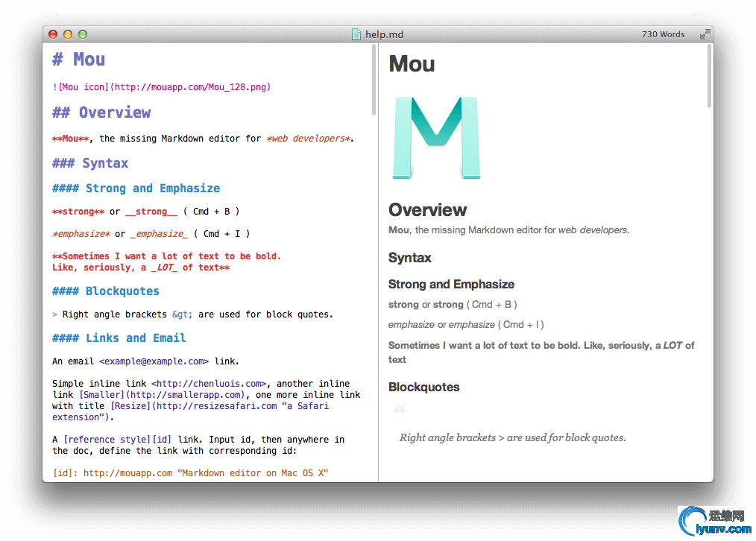Click '*emphasize* or _emphasize_' line in editor

click(151, 234)
